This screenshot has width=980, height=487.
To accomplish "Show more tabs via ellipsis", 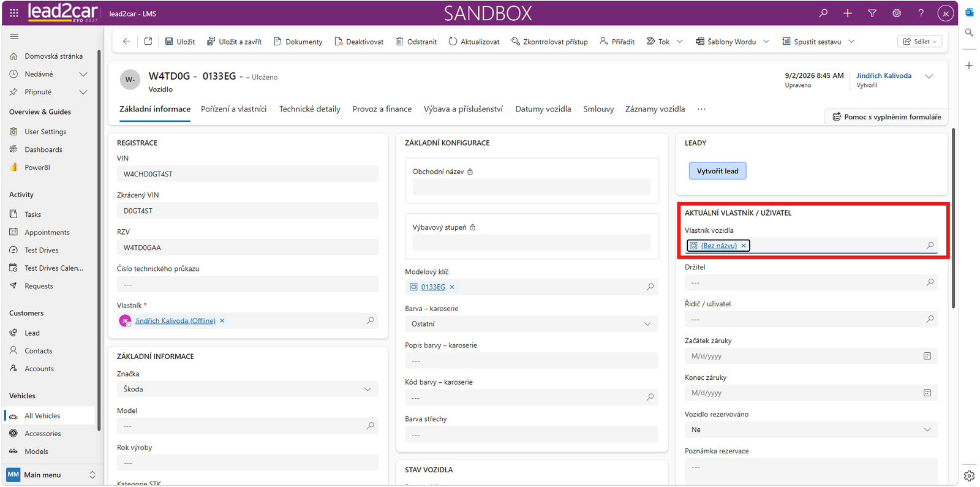I will 701,109.
